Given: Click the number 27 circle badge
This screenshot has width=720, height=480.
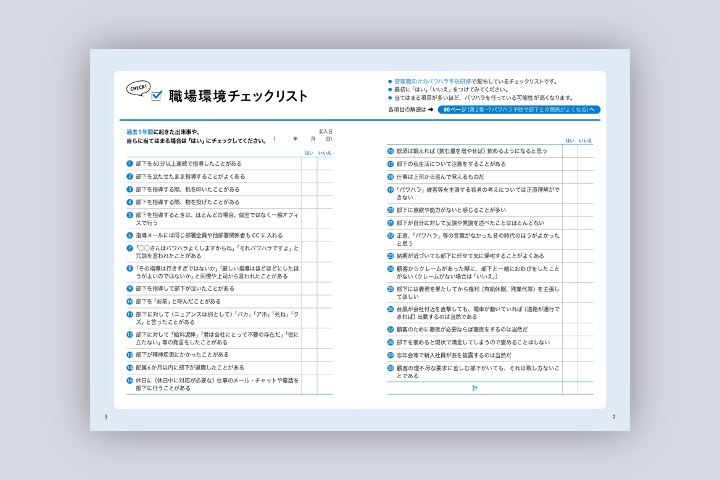Looking at the screenshot, I should [390, 329].
